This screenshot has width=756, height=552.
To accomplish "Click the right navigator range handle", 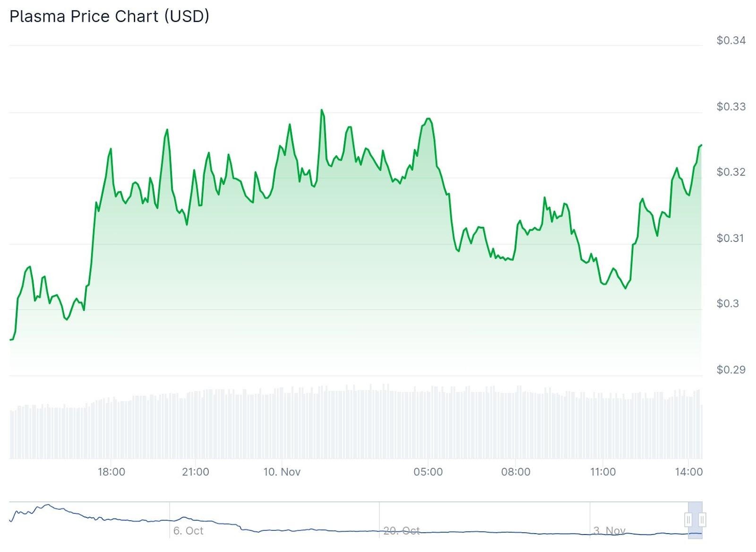I will 702,520.
